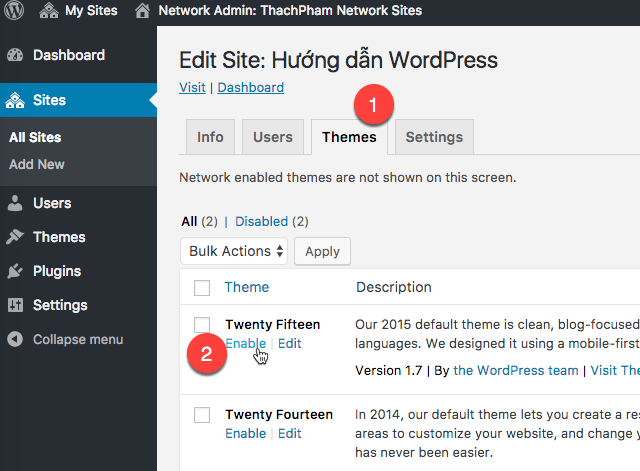
Task: Check the Twenty Fifteen theme checkbox
Action: pyautogui.click(x=202, y=325)
